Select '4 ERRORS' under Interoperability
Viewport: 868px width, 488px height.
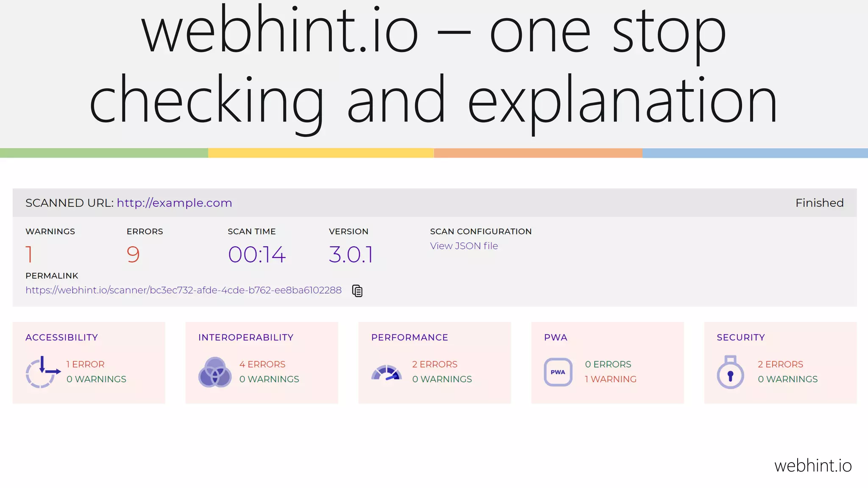[262, 364]
